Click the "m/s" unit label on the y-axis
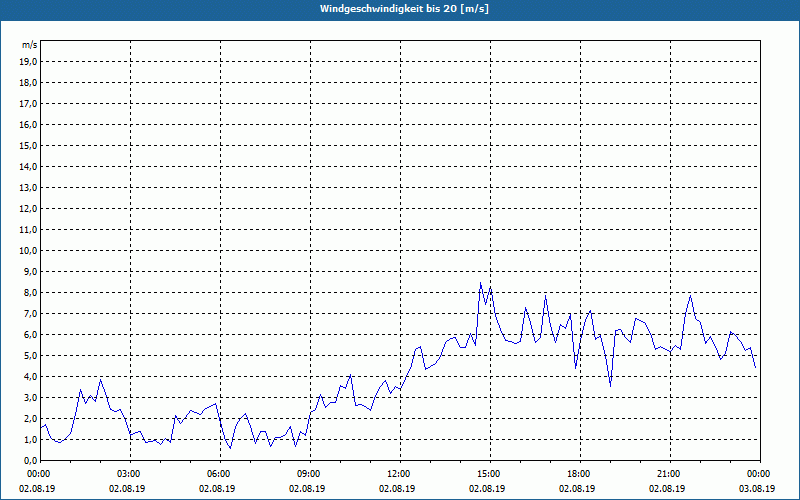 [x=30, y=45]
